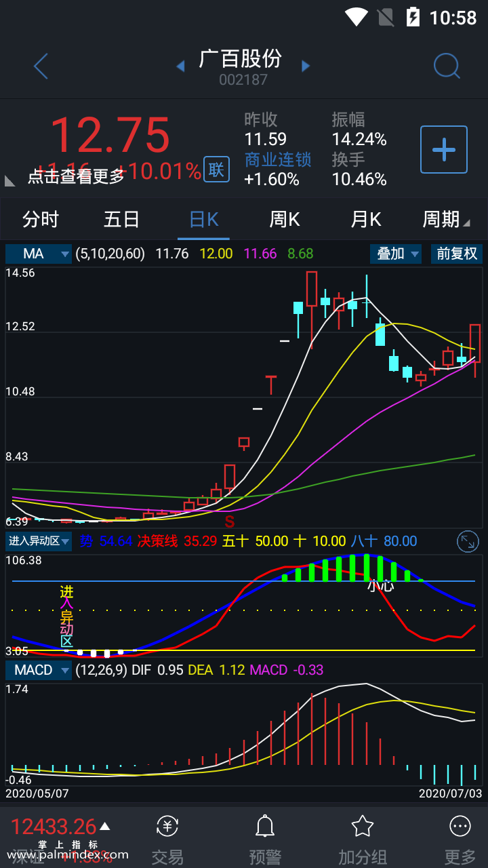Toggle 前复权 price adjustment button
Viewport: 488px width, 868px height.
pyautogui.click(x=457, y=254)
